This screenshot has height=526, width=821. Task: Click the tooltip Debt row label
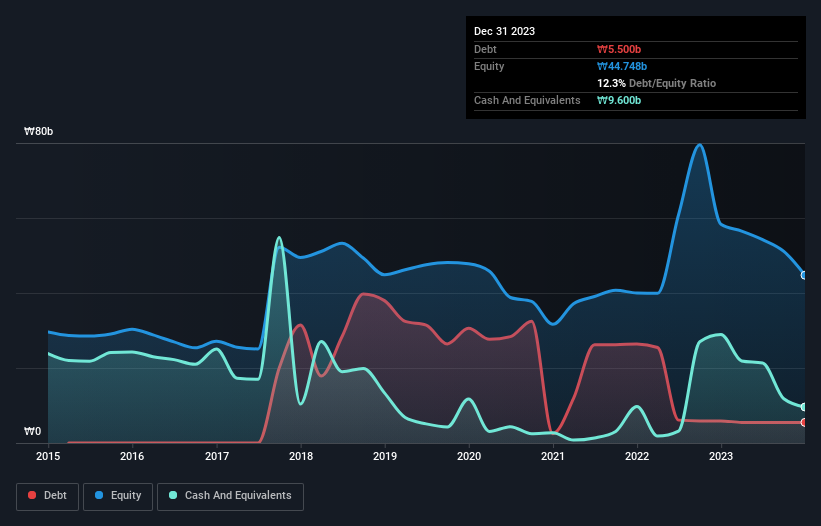click(x=485, y=49)
